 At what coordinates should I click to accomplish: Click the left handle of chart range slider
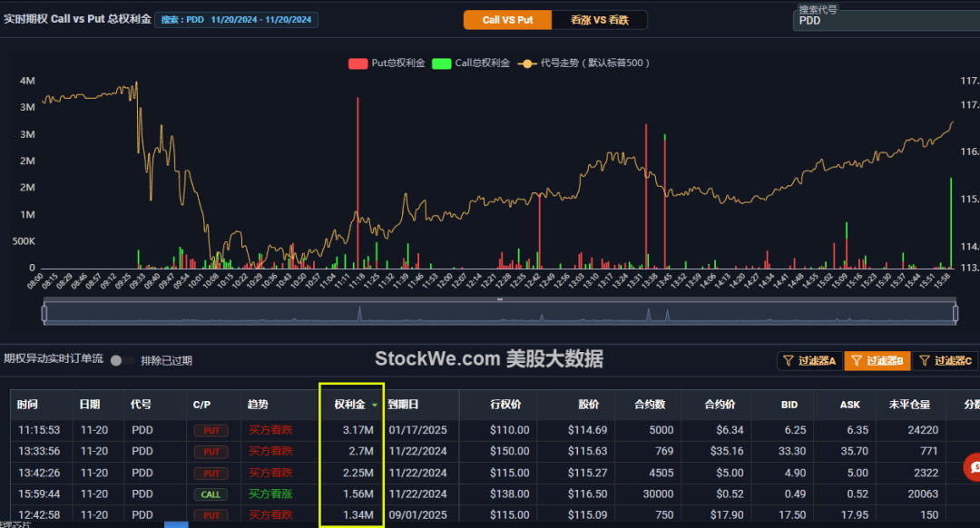(x=44, y=312)
